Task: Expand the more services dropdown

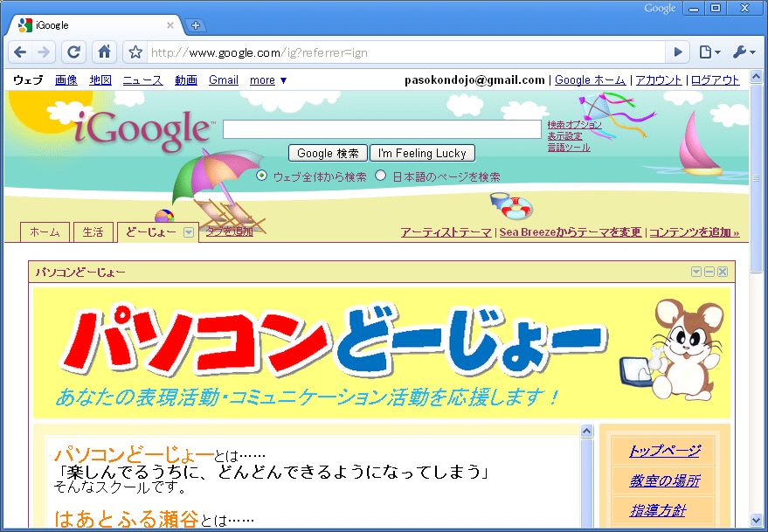Action: 268,80
